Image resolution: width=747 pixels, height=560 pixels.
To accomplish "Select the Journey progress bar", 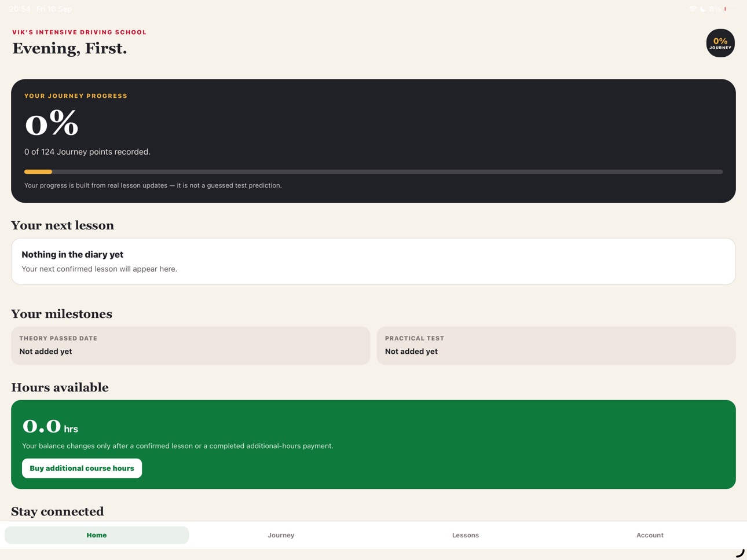I will point(373,171).
